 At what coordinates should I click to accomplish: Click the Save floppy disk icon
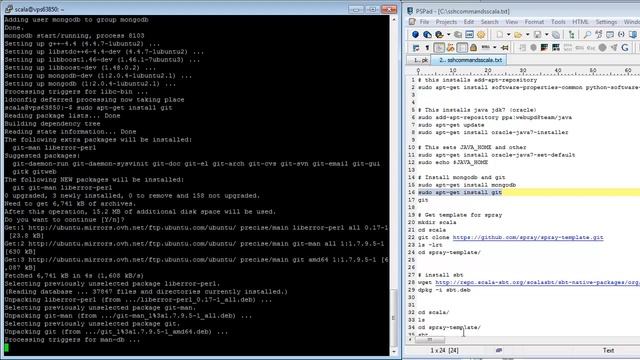(538, 35)
